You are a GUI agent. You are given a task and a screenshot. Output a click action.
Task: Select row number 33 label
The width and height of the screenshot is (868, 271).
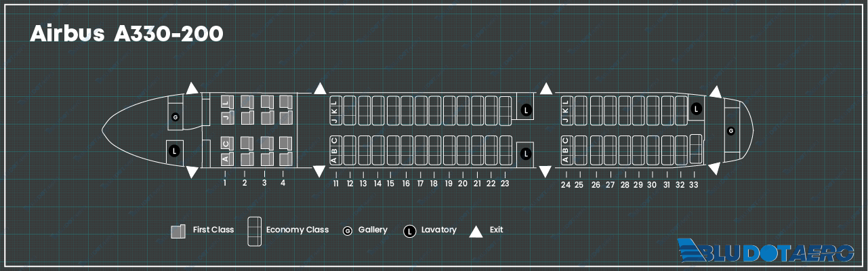[694, 184]
